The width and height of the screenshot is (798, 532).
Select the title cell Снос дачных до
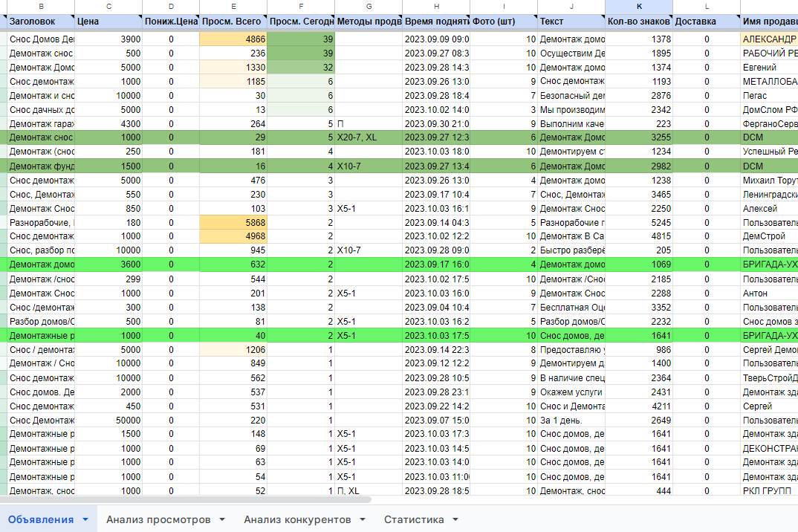(41, 109)
